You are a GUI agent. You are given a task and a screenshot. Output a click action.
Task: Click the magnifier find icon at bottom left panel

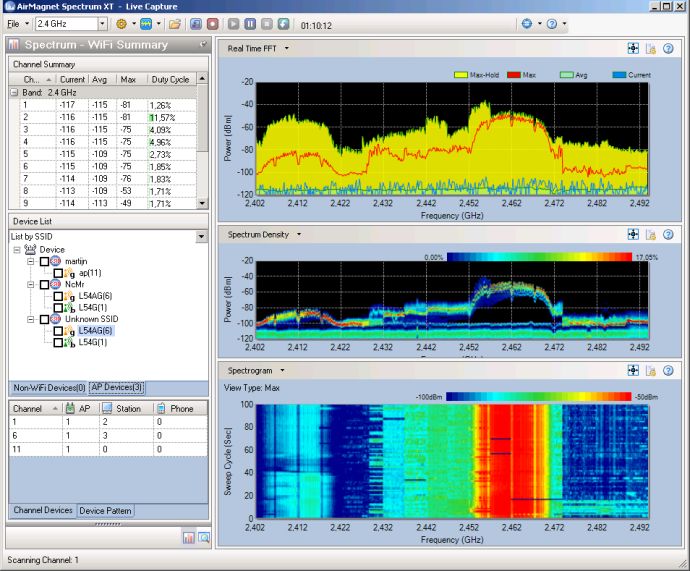204,537
